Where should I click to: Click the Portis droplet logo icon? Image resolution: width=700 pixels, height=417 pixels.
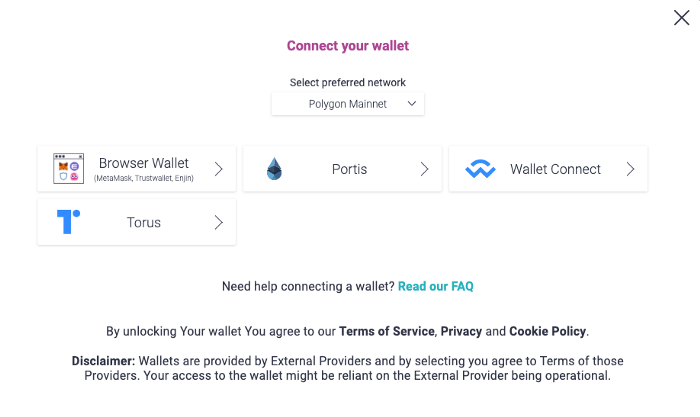pos(274,169)
